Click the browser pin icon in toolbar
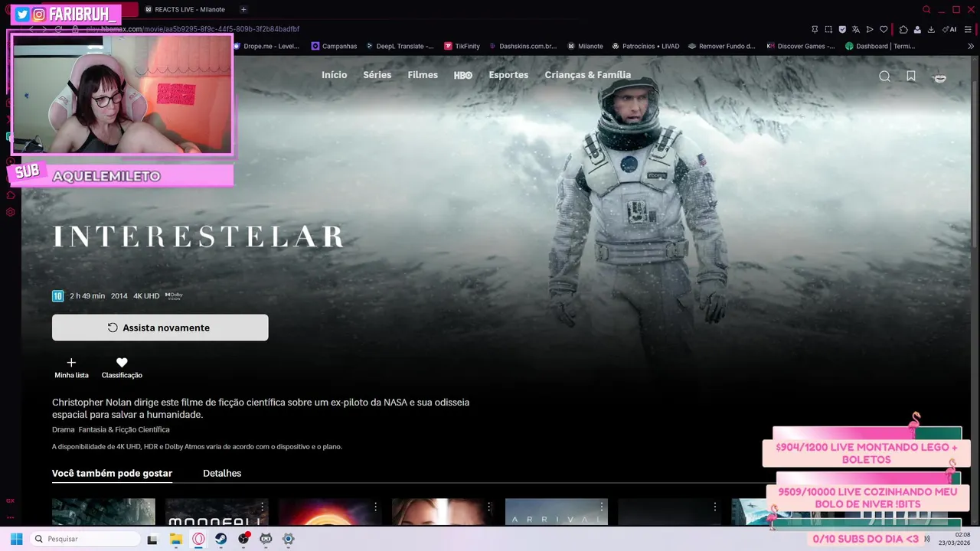The height and width of the screenshot is (551, 980). pyautogui.click(x=815, y=30)
